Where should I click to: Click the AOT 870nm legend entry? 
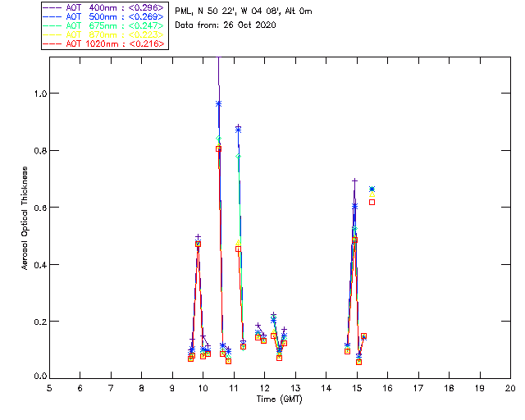(x=103, y=34)
